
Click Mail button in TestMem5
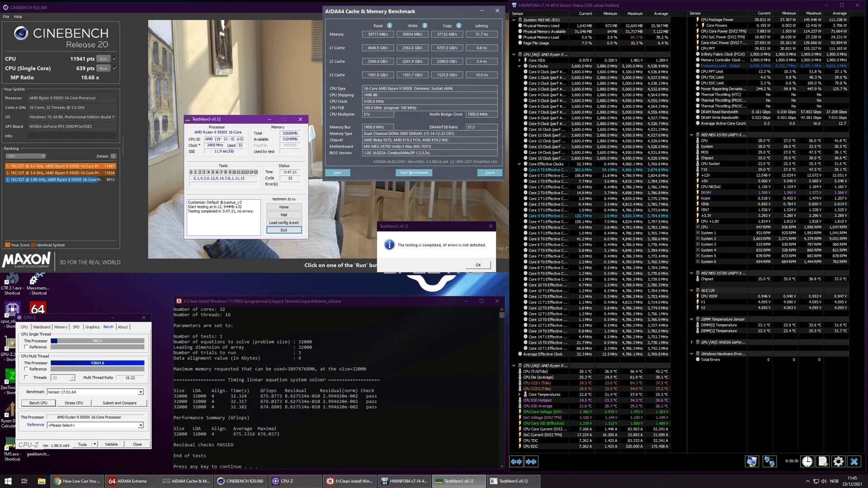click(284, 215)
